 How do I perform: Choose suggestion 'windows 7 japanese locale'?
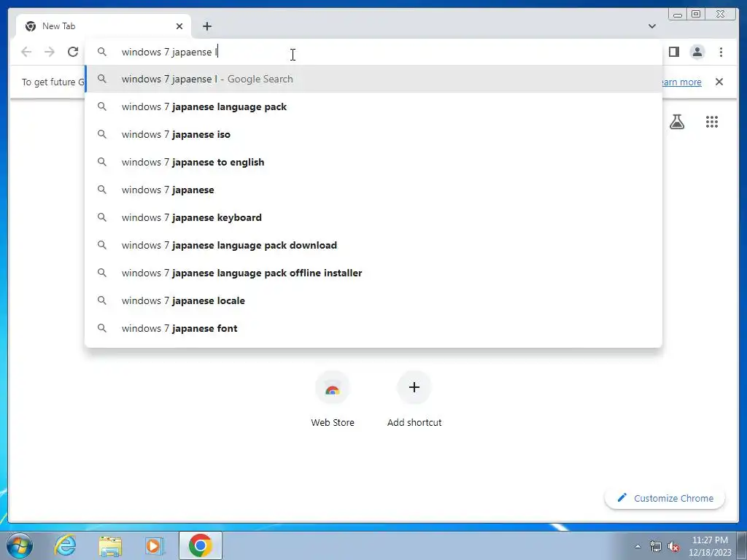373,300
